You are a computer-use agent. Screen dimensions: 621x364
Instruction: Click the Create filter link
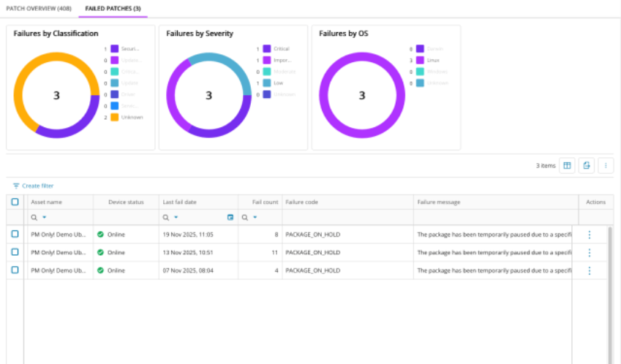point(37,186)
